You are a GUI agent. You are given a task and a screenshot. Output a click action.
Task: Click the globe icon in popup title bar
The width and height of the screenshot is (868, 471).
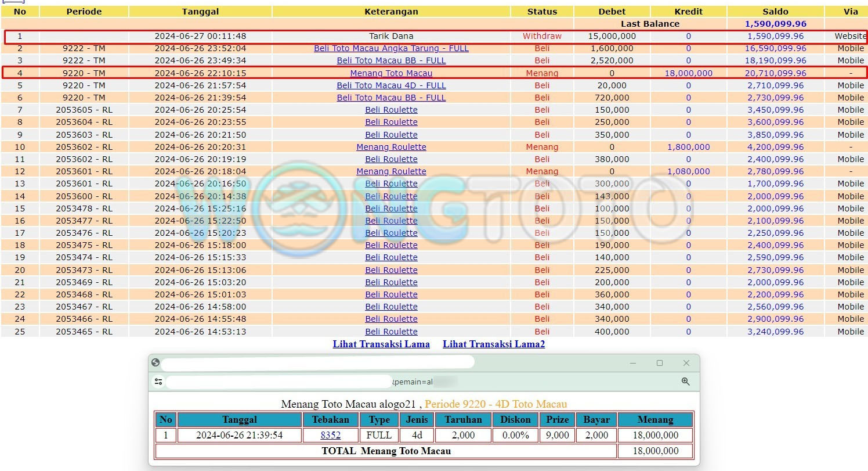point(155,362)
